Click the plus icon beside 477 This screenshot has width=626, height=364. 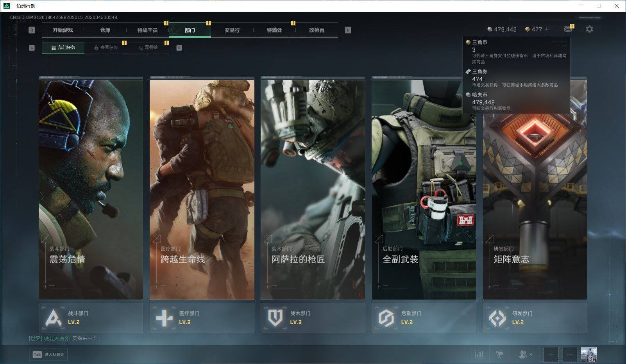click(547, 29)
